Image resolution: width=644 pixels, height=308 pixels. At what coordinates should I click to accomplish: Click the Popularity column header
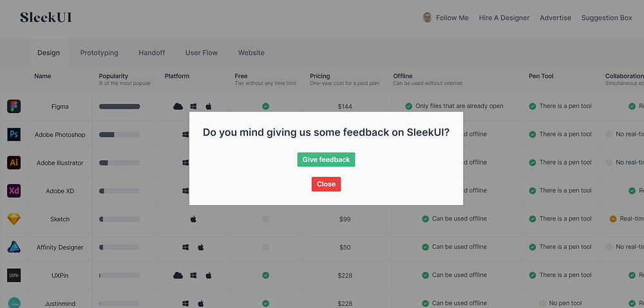[113, 76]
